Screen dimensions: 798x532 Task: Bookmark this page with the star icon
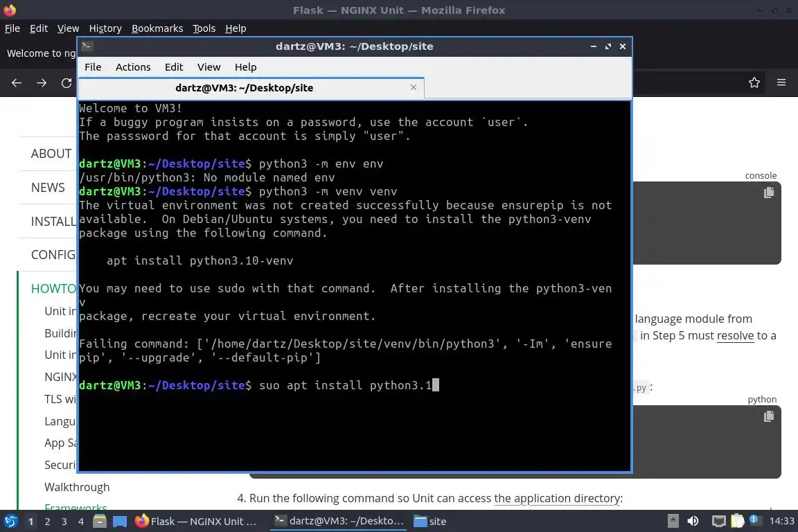[x=754, y=82]
